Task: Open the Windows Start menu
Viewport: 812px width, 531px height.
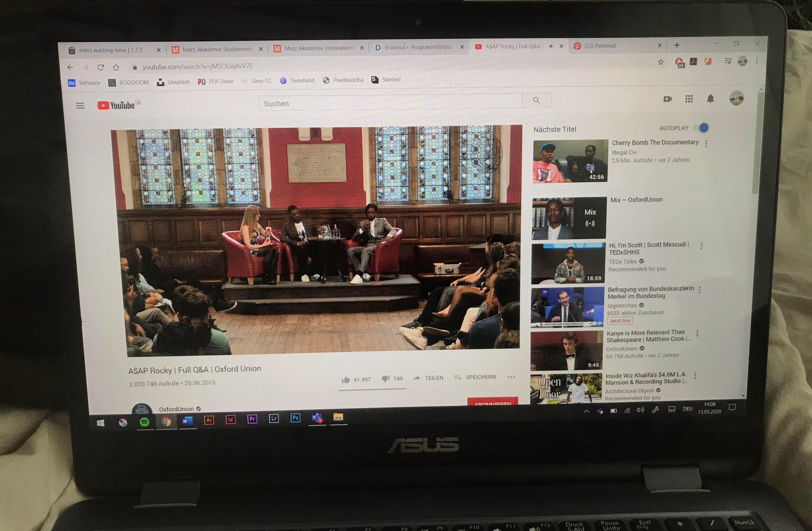Action: pyautogui.click(x=100, y=423)
